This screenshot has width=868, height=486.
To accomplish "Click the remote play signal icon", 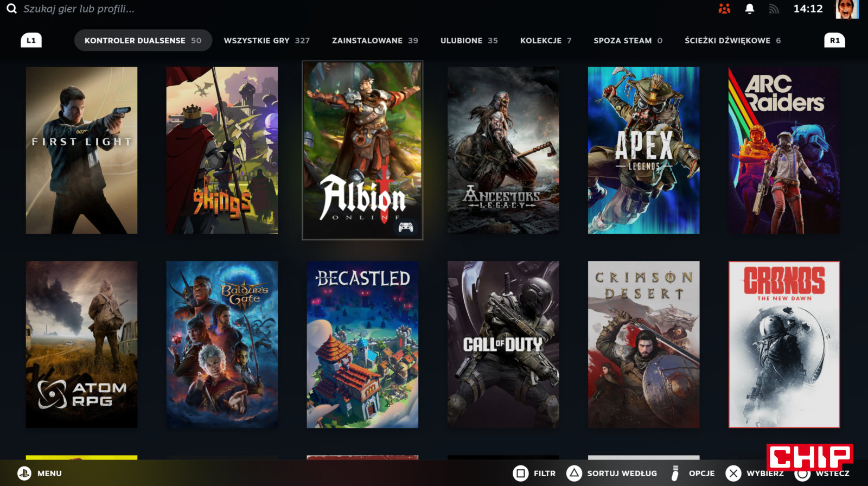I will pos(774,9).
